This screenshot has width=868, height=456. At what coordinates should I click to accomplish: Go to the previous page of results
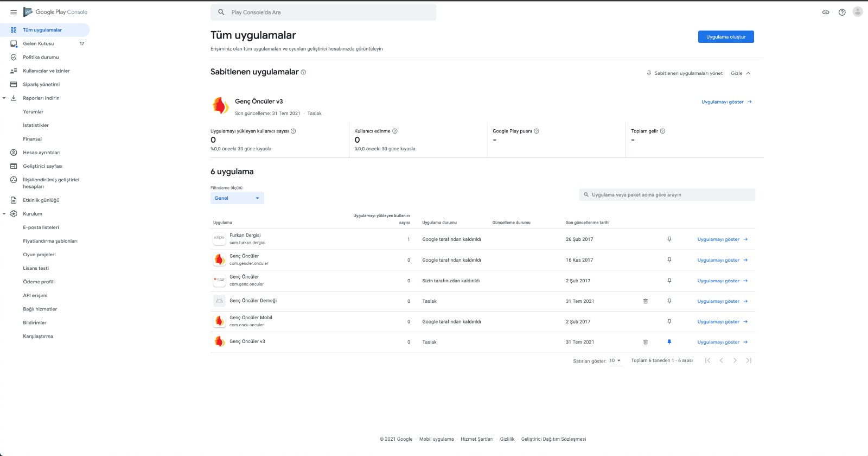pyautogui.click(x=721, y=360)
